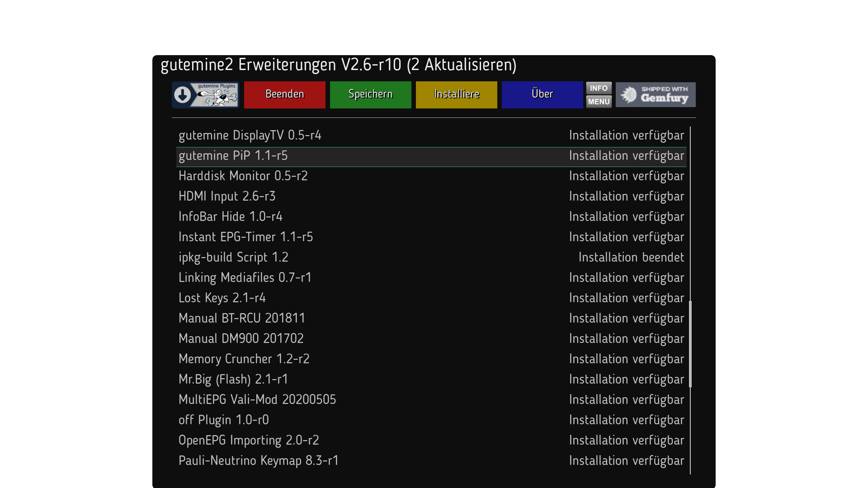Click the green Speichern button
868x488 pixels.
click(x=371, y=95)
